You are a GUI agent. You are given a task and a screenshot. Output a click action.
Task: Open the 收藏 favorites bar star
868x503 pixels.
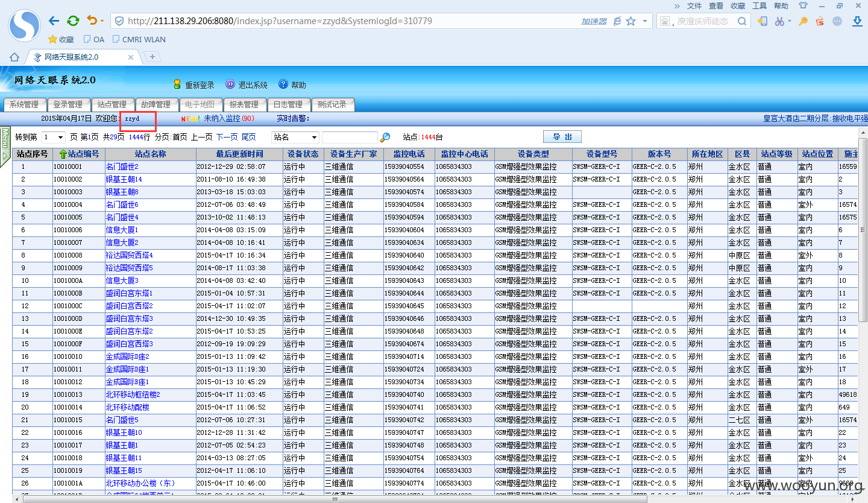61,39
